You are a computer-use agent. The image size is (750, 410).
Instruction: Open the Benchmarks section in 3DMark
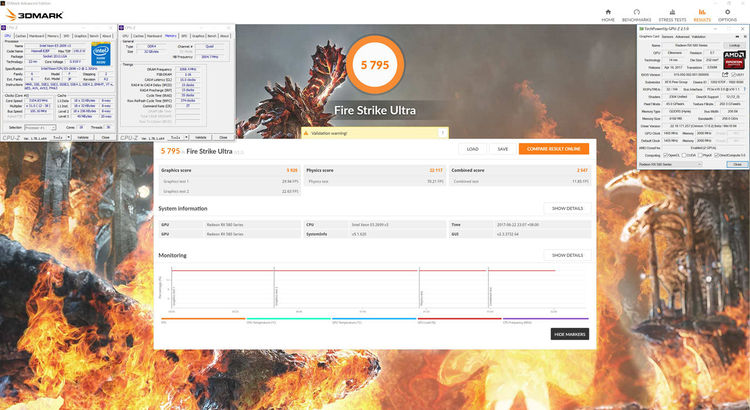(x=637, y=15)
